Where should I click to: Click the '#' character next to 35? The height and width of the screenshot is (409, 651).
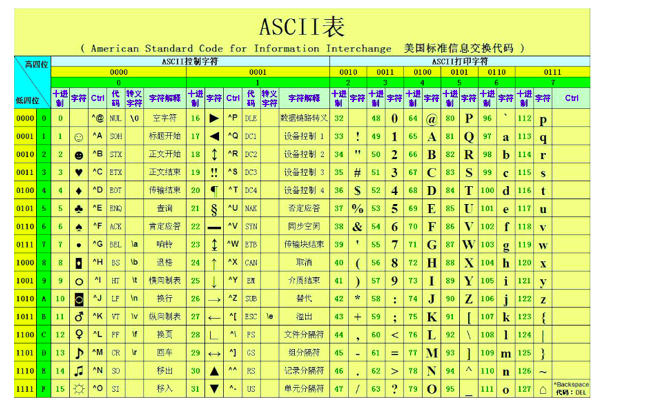click(x=357, y=173)
